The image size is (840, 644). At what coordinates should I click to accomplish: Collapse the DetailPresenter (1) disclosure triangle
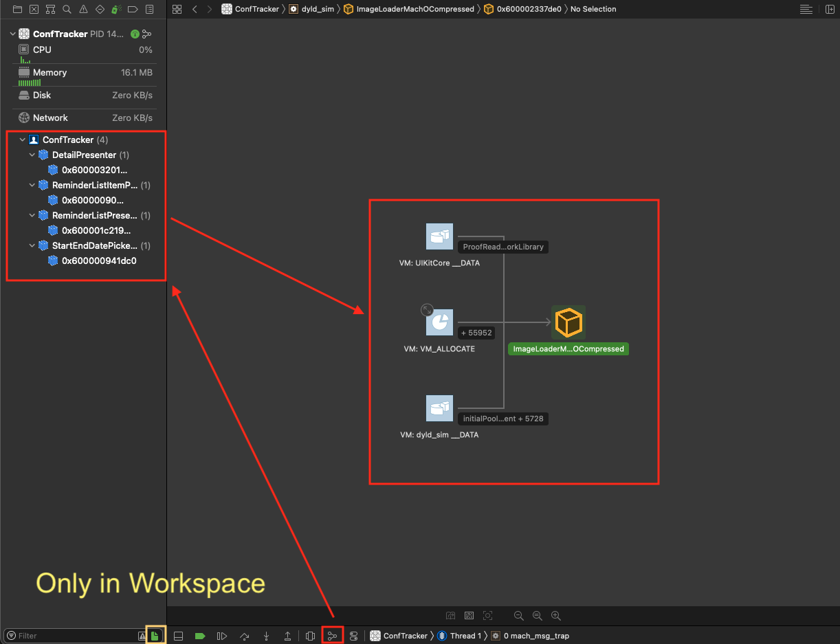[32, 155]
